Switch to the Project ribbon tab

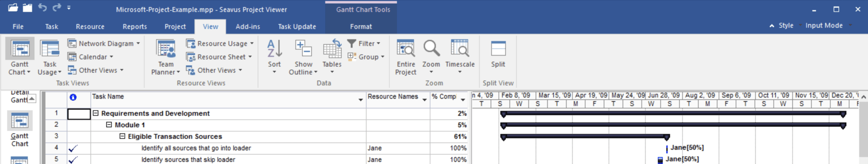tap(175, 27)
